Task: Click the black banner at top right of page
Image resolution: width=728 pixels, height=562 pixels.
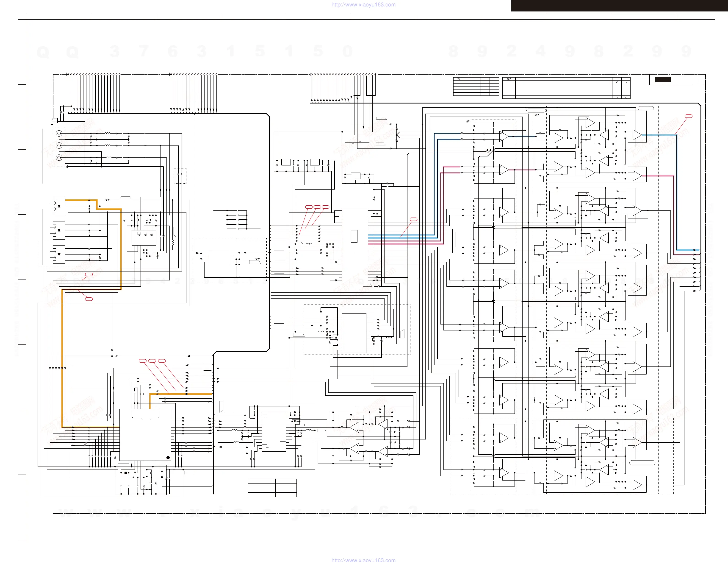Action: pyautogui.click(x=619, y=6)
